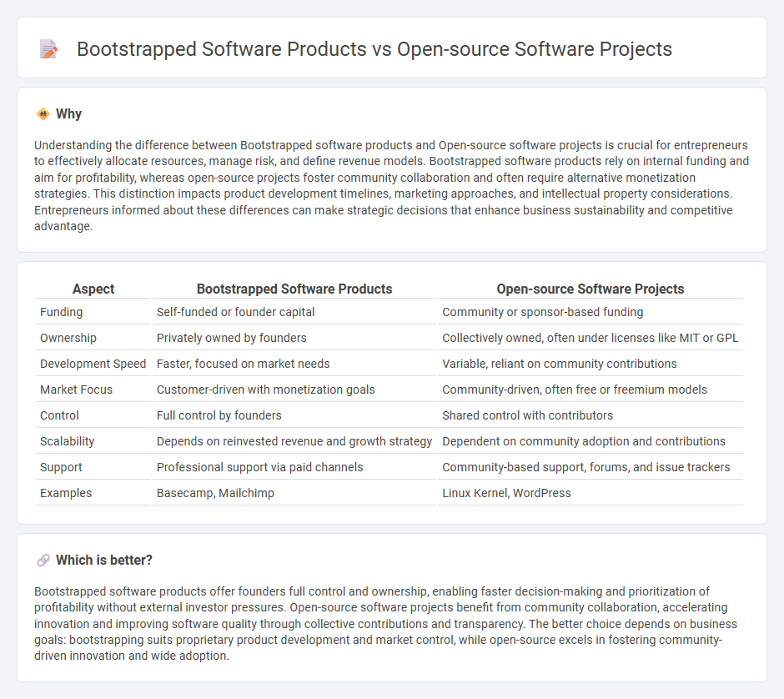Click 'Professional support via paid channels' cell
Viewport: 784px width, 699px height.
pos(294,467)
